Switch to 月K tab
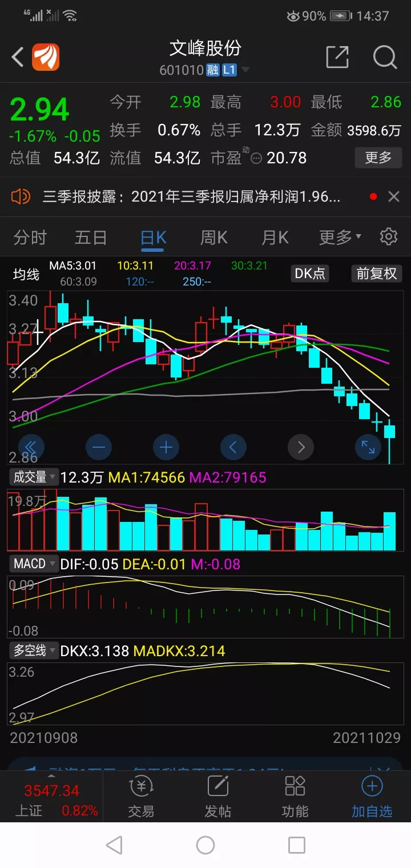 pos(275,237)
